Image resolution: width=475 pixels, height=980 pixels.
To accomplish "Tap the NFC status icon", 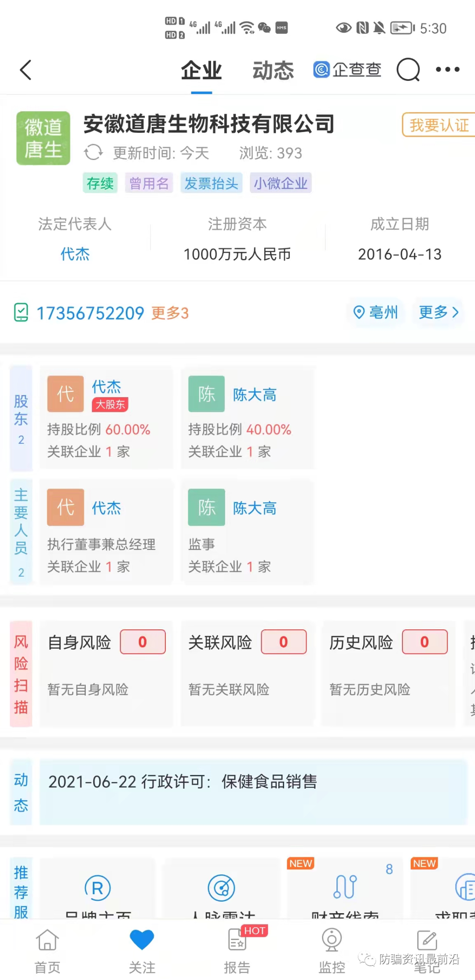I will tap(362, 28).
